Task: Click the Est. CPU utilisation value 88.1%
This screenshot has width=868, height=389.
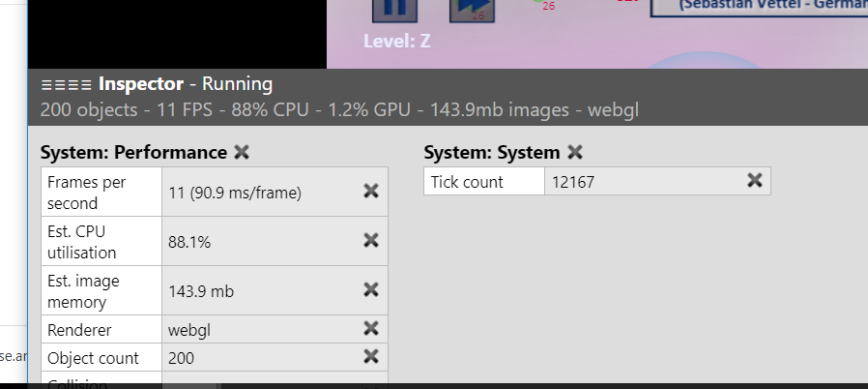Action: click(x=189, y=242)
